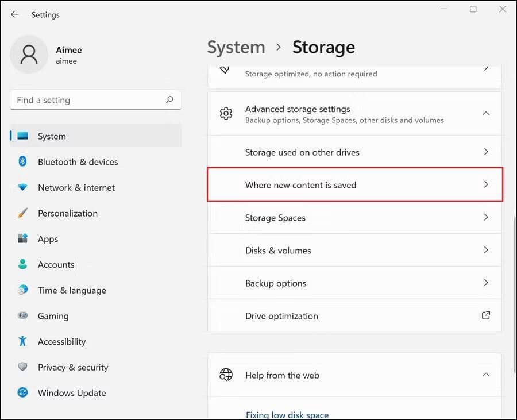Click the Drive optimization external link icon
Screen dimensions: 517x420
(x=486, y=315)
